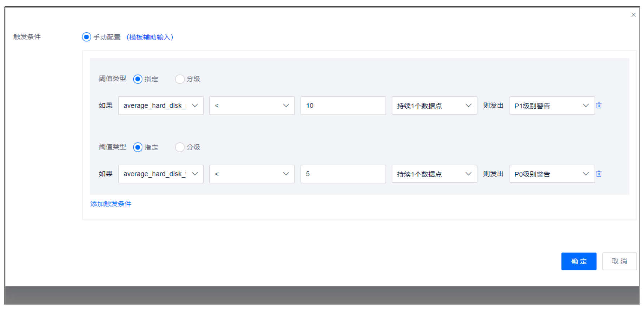
Task: Open 持续1个数据点 dropdown in second condition
Action: pos(434,174)
